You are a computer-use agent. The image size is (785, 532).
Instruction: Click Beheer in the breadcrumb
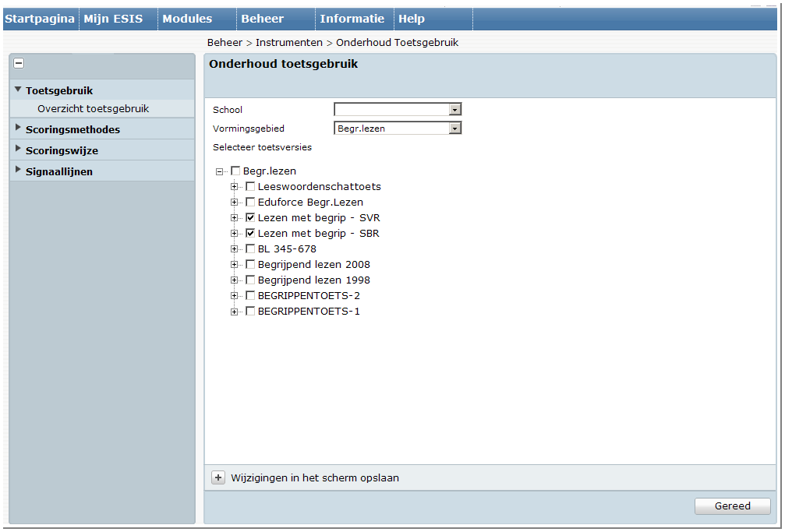(225, 43)
